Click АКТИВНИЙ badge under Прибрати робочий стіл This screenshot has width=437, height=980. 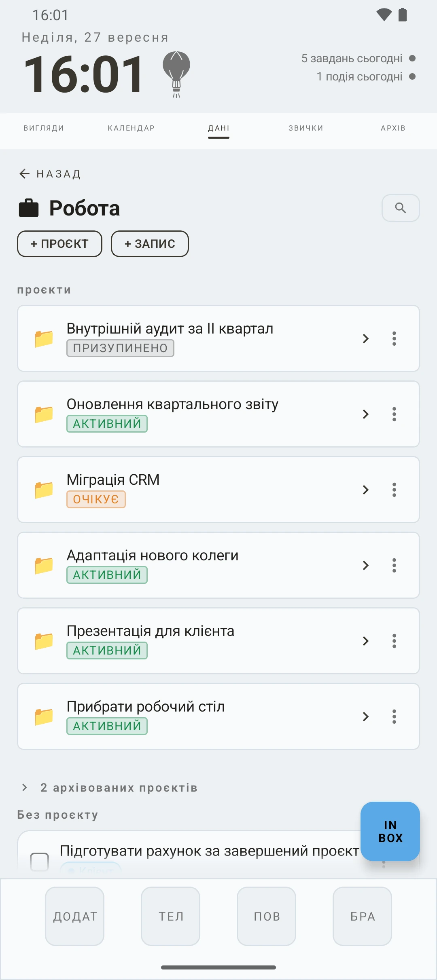(x=107, y=726)
